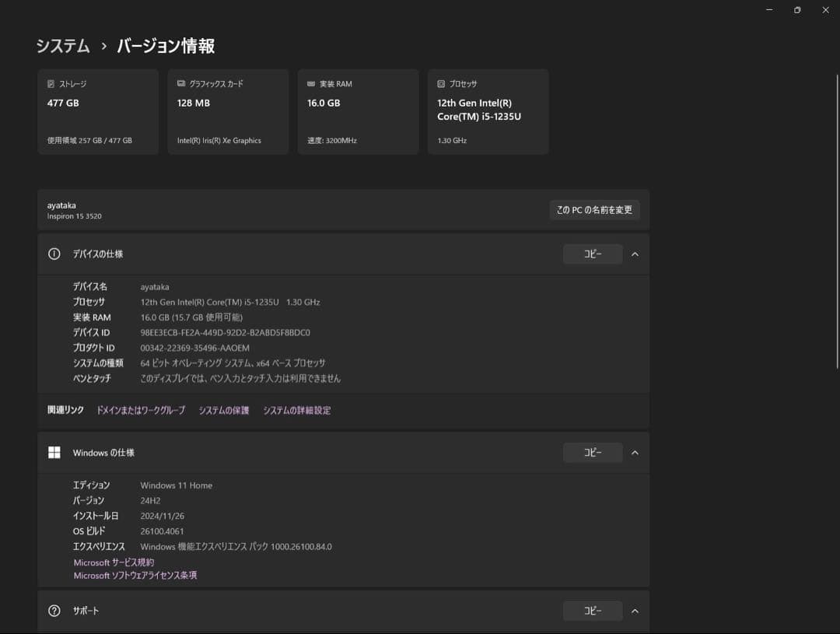
Task: Click the info icon beside デバイスの仕様
Action: 54,254
